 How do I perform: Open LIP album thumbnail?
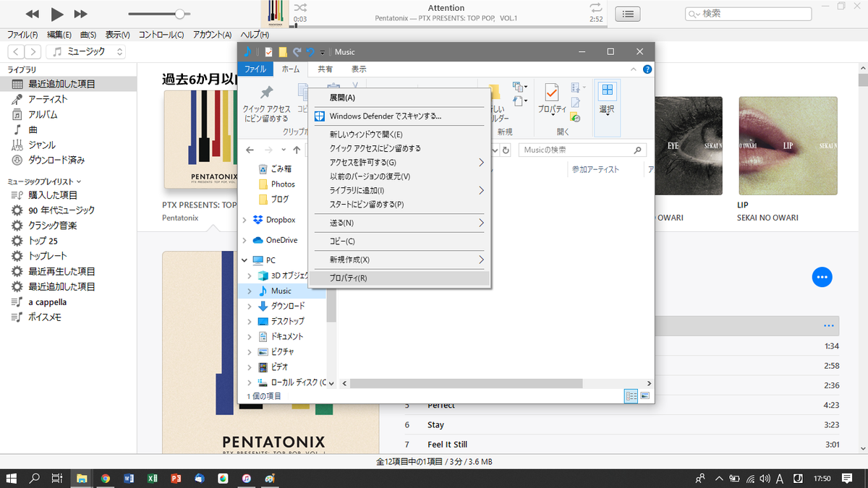click(x=787, y=146)
